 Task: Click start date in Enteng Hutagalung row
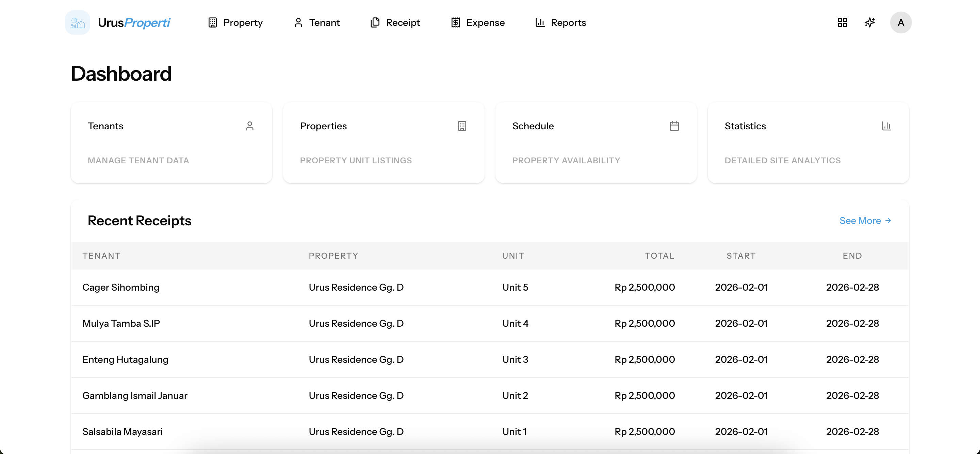tap(741, 360)
